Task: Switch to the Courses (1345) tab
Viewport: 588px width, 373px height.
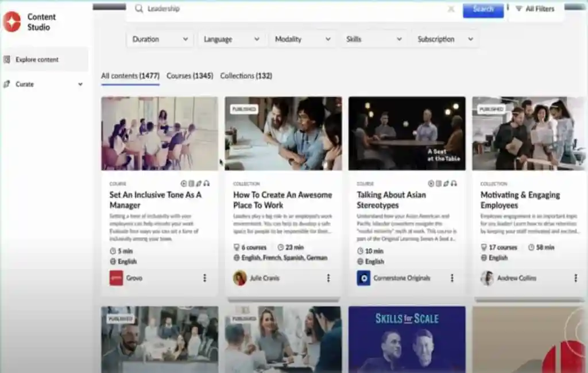Action: 189,76
